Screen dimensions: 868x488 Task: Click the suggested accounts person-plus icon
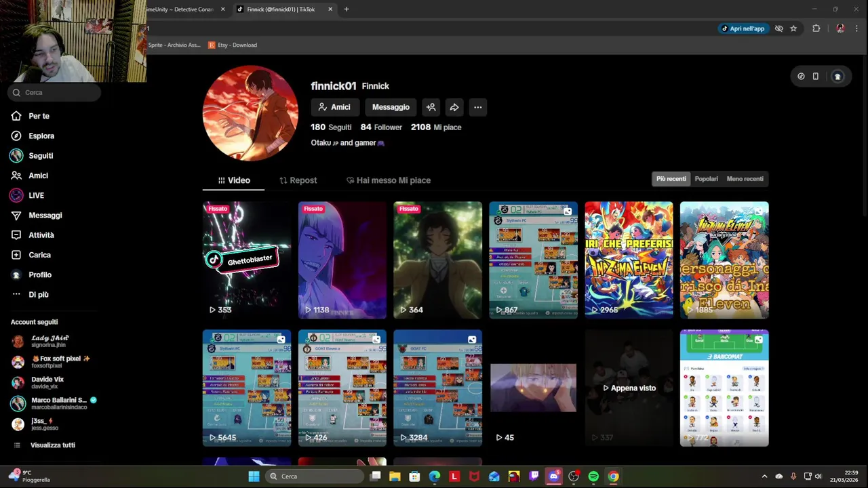[431, 107]
